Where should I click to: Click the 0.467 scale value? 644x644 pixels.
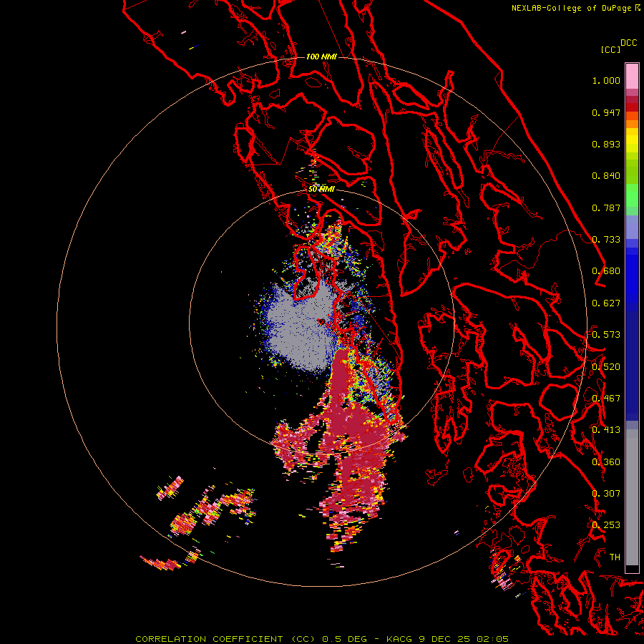[x=606, y=399]
